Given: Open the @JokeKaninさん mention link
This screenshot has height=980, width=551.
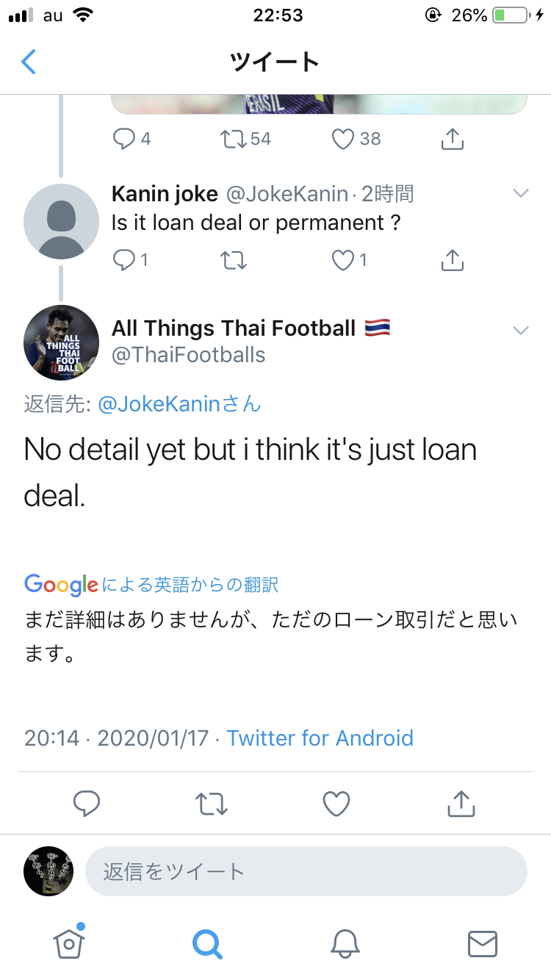Looking at the screenshot, I should pyautogui.click(x=179, y=404).
